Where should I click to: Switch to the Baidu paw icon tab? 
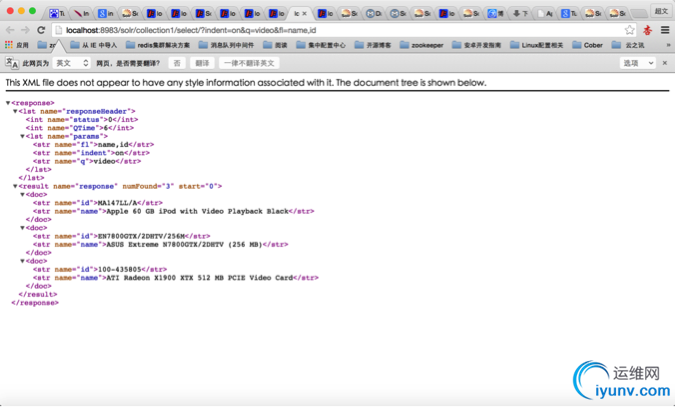tap(56, 14)
